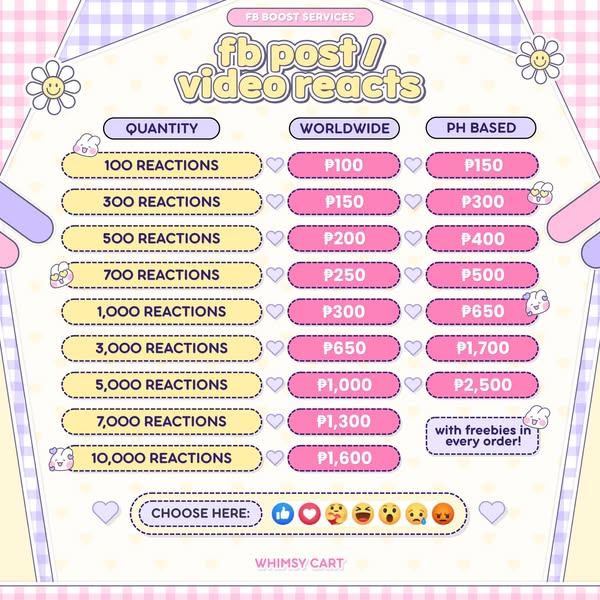Viewport: 600px width, 600px height.
Task: Select the Wow surprised reaction emoji
Action: point(389,514)
